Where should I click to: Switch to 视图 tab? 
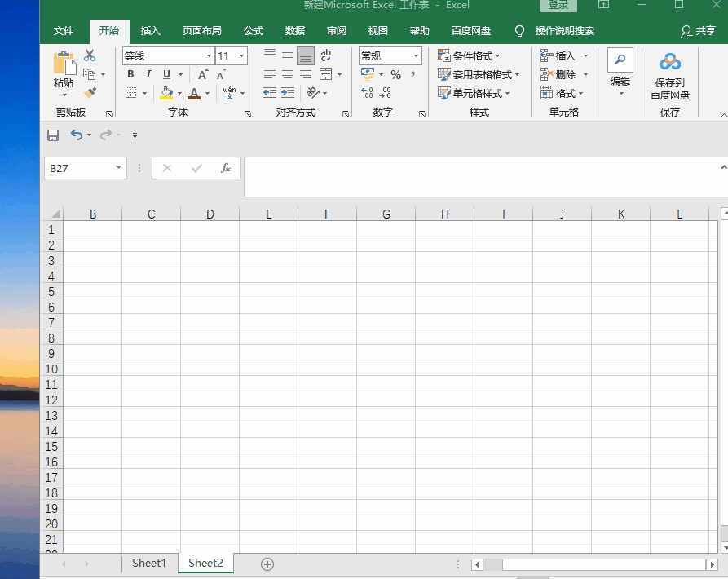pos(378,31)
